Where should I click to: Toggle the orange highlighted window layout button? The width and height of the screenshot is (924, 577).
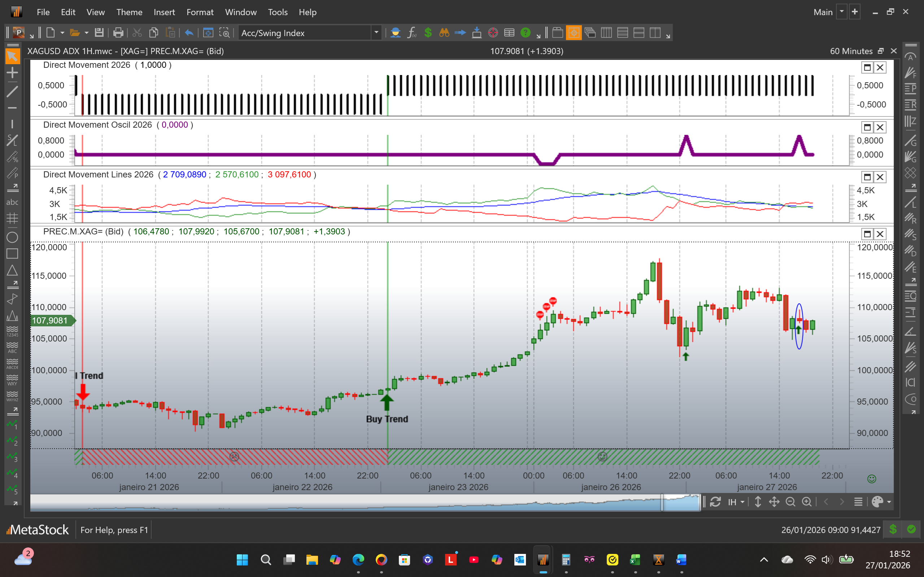pos(574,33)
